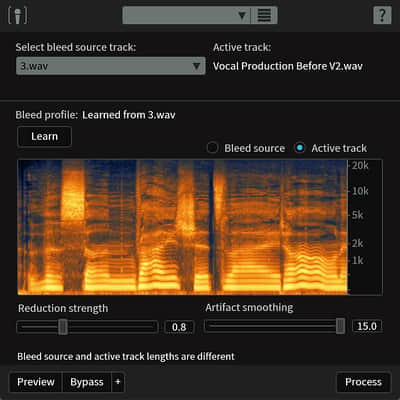The width and height of the screenshot is (400, 400).
Task: Click the Artifact smoothing value field 15.0
Action: pos(367,326)
